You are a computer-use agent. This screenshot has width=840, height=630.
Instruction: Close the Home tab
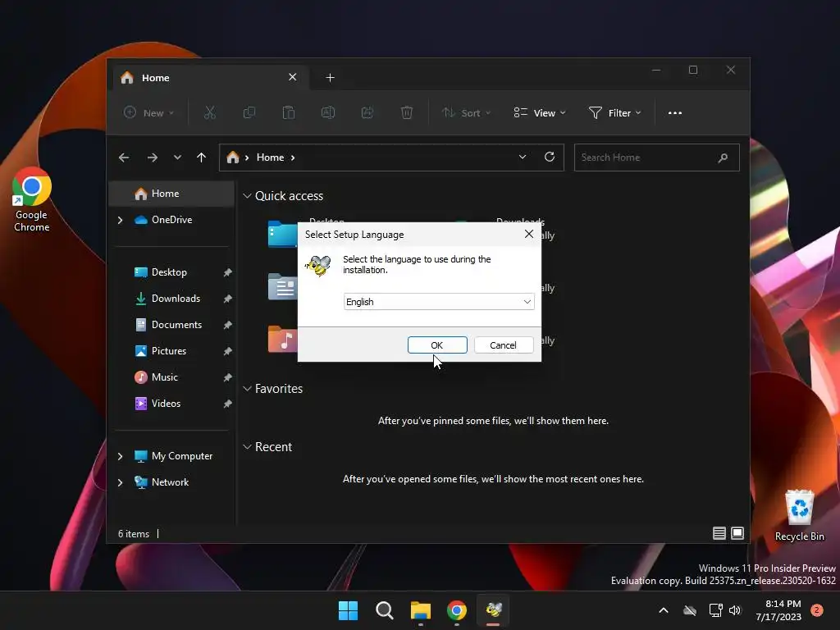click(x=293, y=77)
